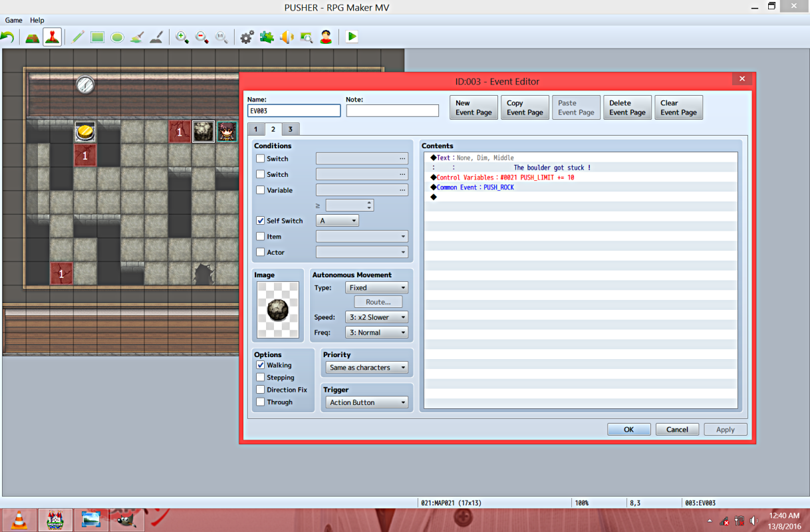Click the volume icon in system tray

click(x=753, y=521)
